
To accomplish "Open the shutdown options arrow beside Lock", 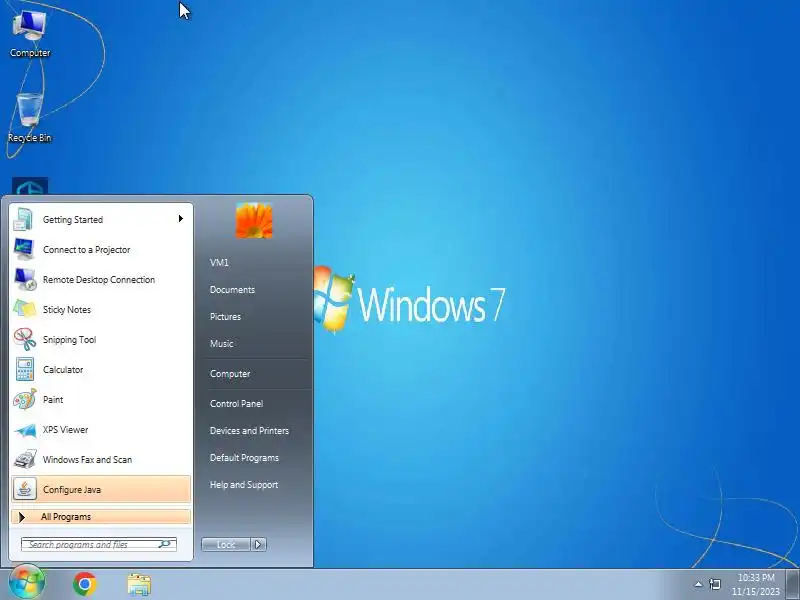I will coord(259,544).
